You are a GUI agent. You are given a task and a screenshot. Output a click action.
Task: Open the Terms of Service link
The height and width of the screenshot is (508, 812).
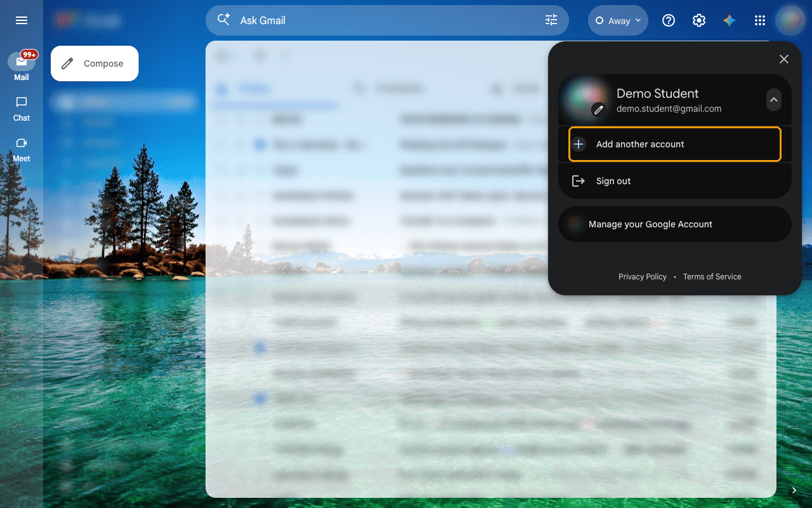[712, 277]
